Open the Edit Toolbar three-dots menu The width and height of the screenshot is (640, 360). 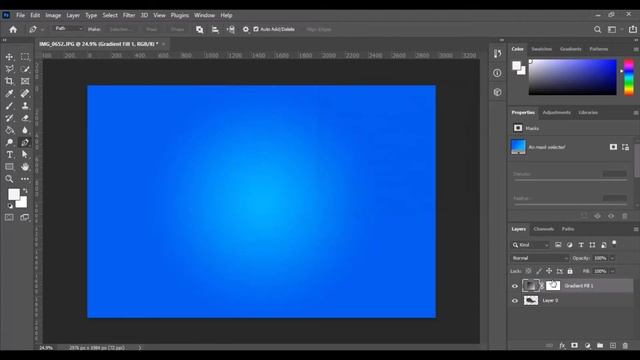(x=25, y=179)
